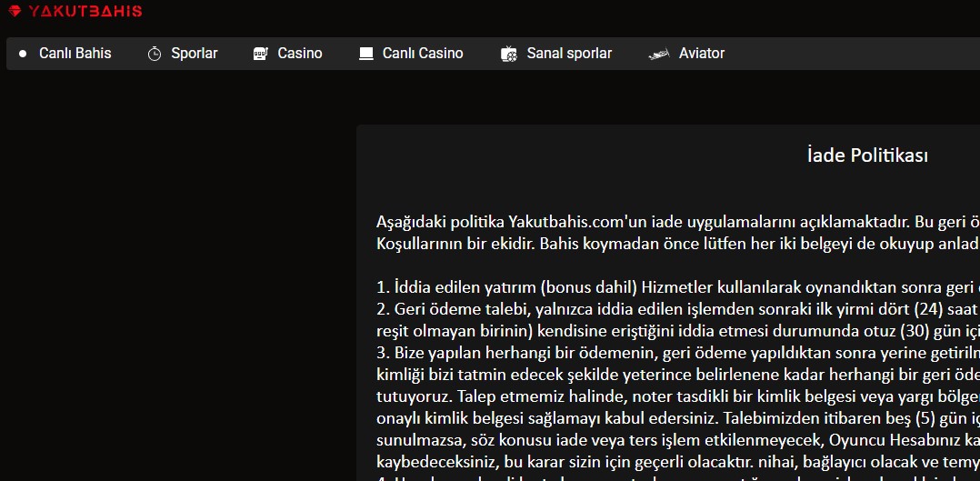Click the line 'kaybedeceksiniz, bu karar sizin için'

point(678,463)
